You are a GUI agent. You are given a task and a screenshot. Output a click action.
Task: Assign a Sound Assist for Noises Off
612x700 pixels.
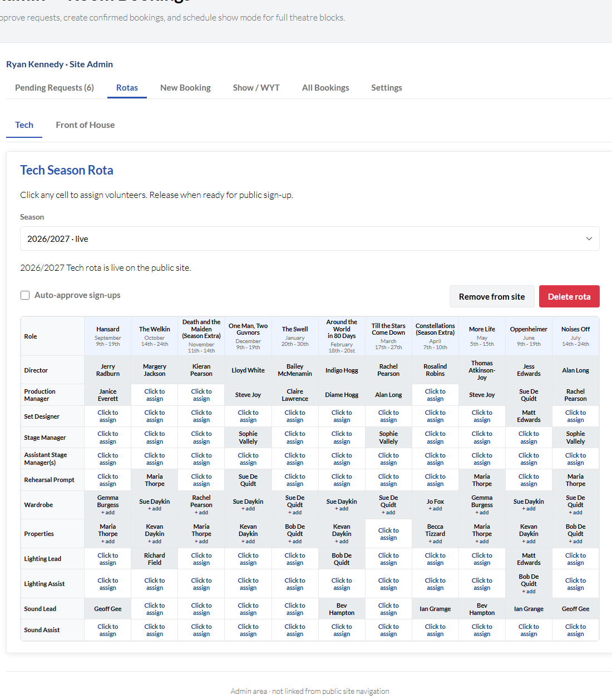tap(575, 630)
